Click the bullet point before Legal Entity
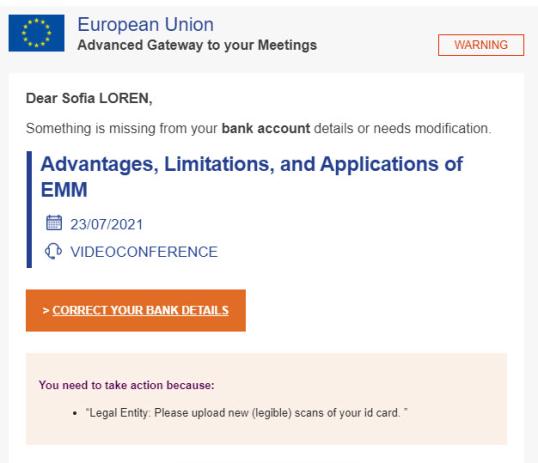The height and width of the screenshot is (463, 538). (x=75, y=414)
